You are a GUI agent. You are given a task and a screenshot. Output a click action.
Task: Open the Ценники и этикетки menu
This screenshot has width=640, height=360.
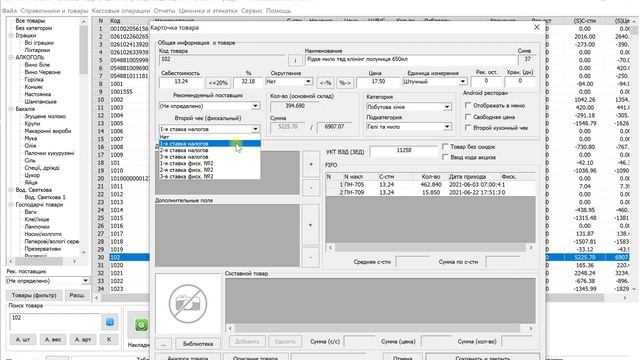click(208, 11)
